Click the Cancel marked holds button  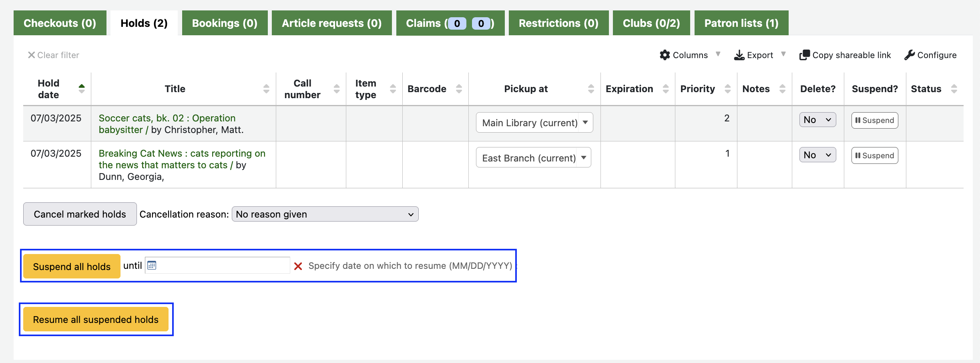tap(80, 214)
